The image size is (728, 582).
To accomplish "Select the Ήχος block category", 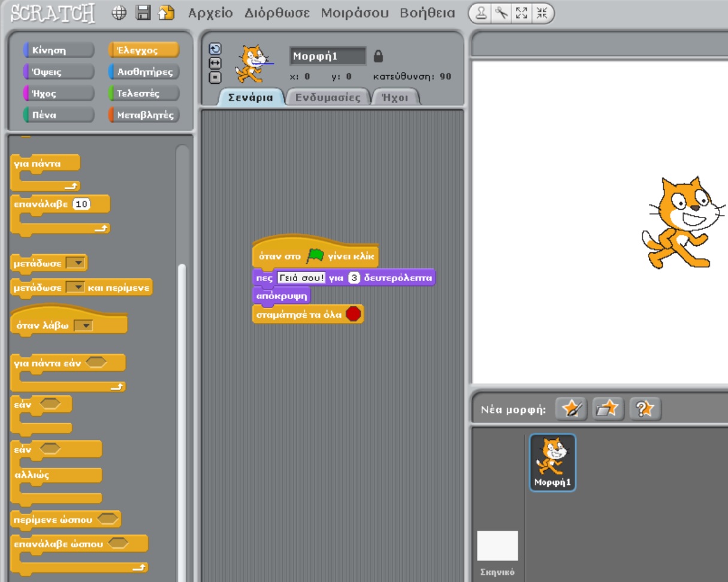I will (x=58, y=94).
